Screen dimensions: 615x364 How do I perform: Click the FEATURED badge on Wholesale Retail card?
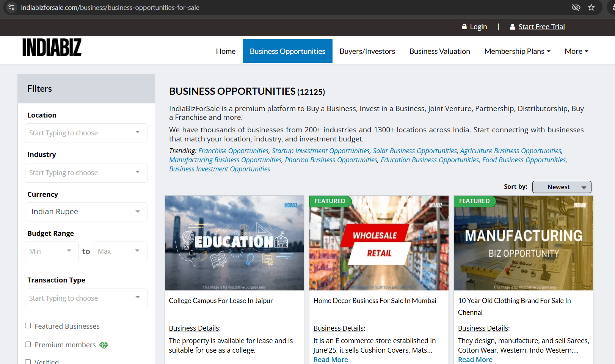click(x=330, y=201)
